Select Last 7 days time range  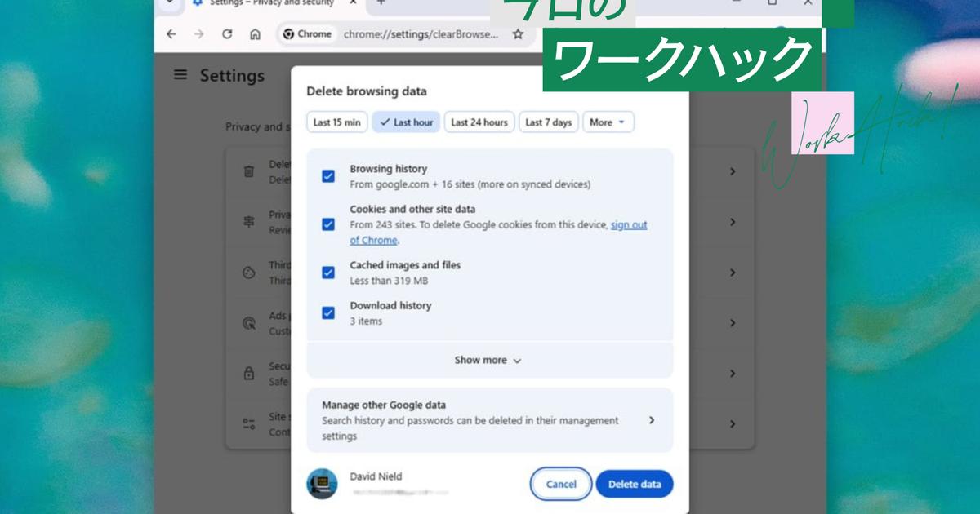(548, 122)
